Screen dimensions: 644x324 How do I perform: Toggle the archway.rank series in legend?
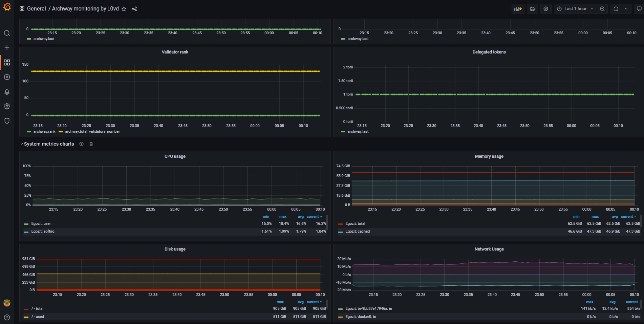pyautogui.click(x=44, y=131)
